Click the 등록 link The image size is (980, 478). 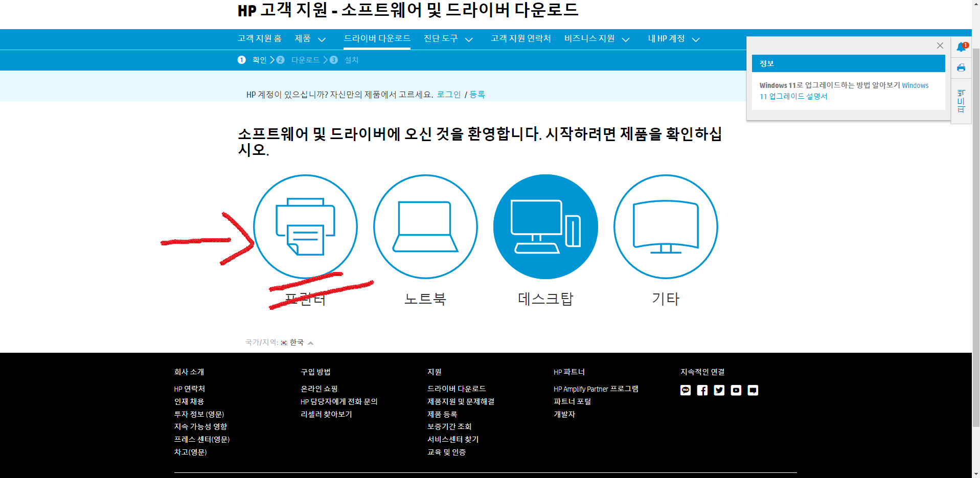477,95
